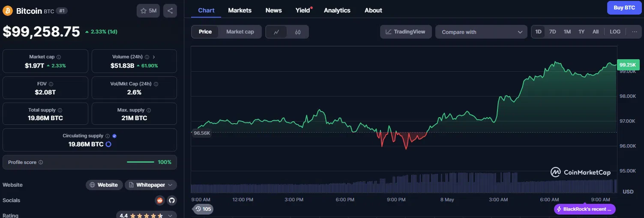644x218 pixels.
Task: Select the Market cap chart toggle
Action: pos(240,32)
